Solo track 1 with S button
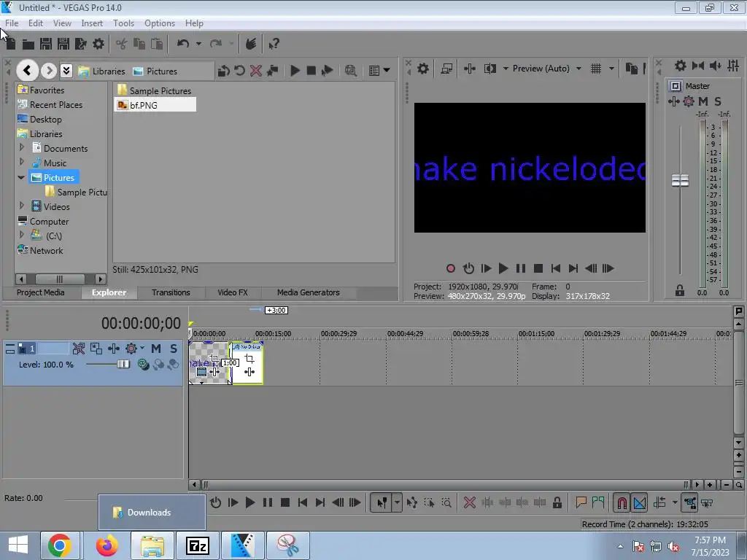Screen dimensions: 747x560 tap(174, 349)
